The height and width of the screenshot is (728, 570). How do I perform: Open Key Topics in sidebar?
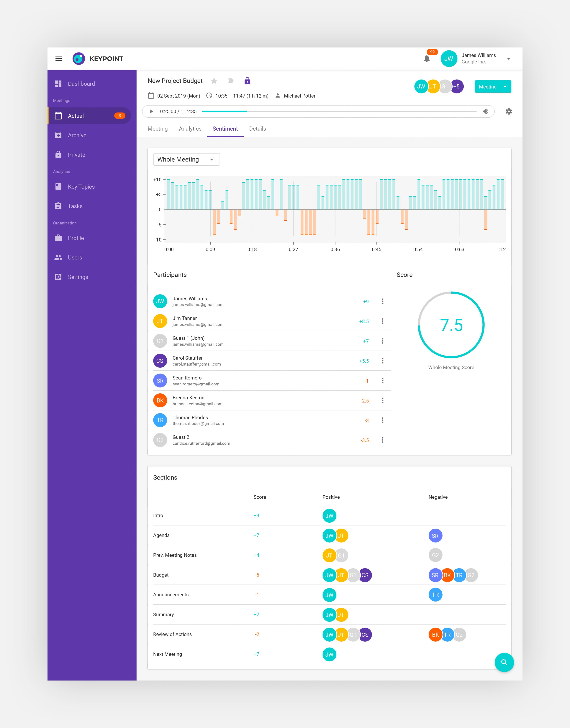(81, 187)
